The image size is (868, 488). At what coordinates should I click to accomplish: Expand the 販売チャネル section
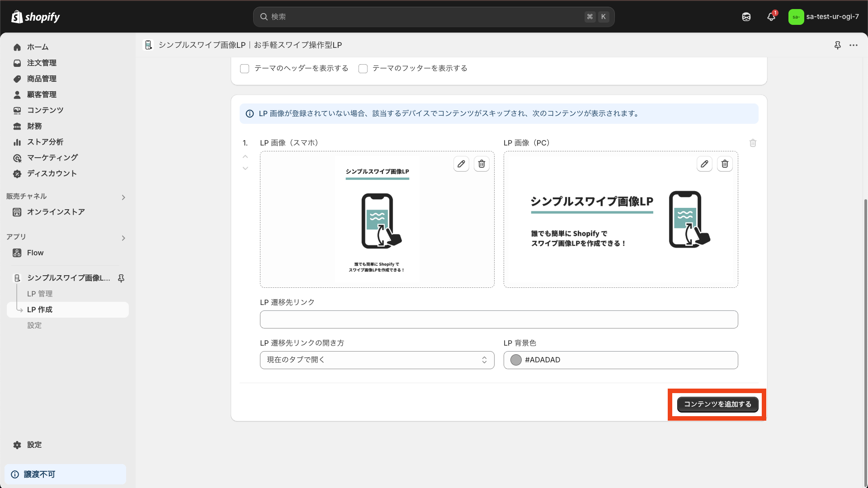tap(123, 197)
